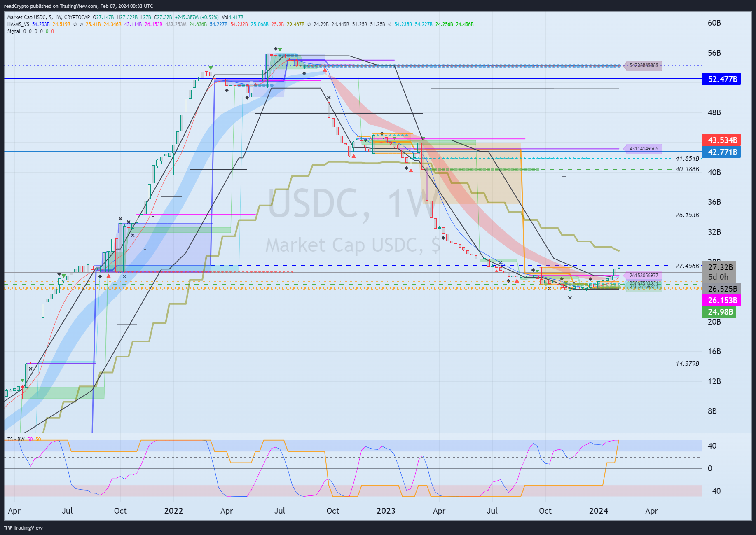Click the 48B price axis label
The image size is (756, 535).
click(714, 112)
